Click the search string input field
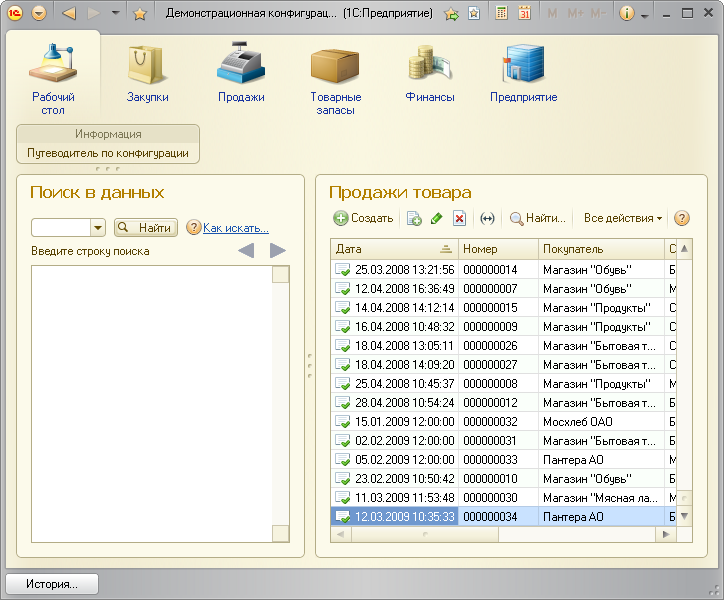The height and width of the screenshot is (600, 724). point(60,228)
